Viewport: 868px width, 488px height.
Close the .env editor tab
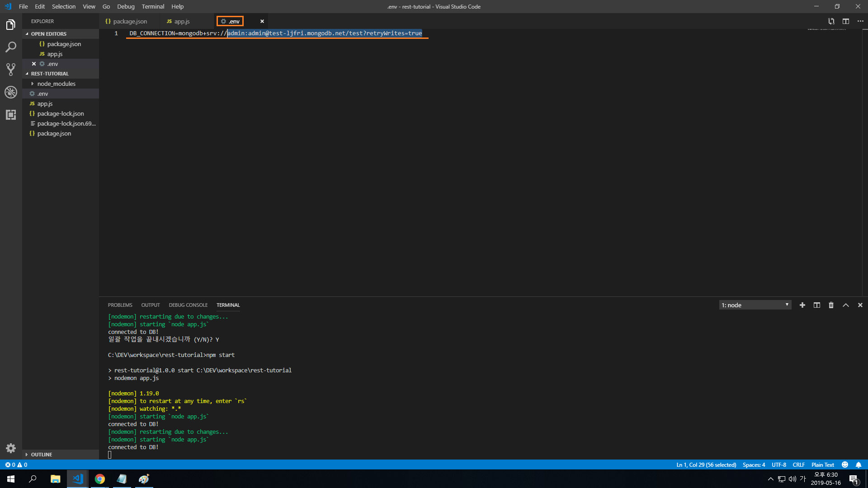[262, 21]
